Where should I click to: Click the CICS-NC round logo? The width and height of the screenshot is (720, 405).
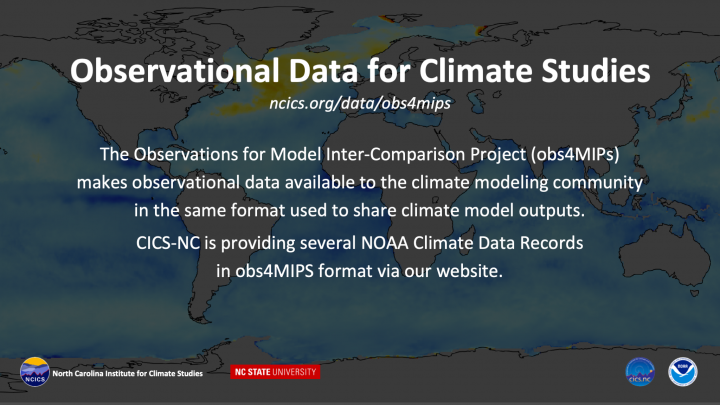(640, 372)
